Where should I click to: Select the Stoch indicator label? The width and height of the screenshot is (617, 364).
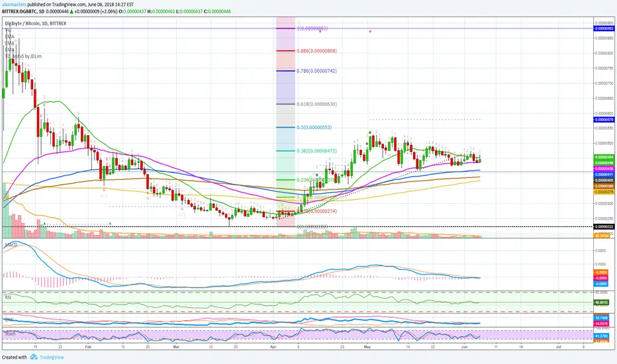10,334
